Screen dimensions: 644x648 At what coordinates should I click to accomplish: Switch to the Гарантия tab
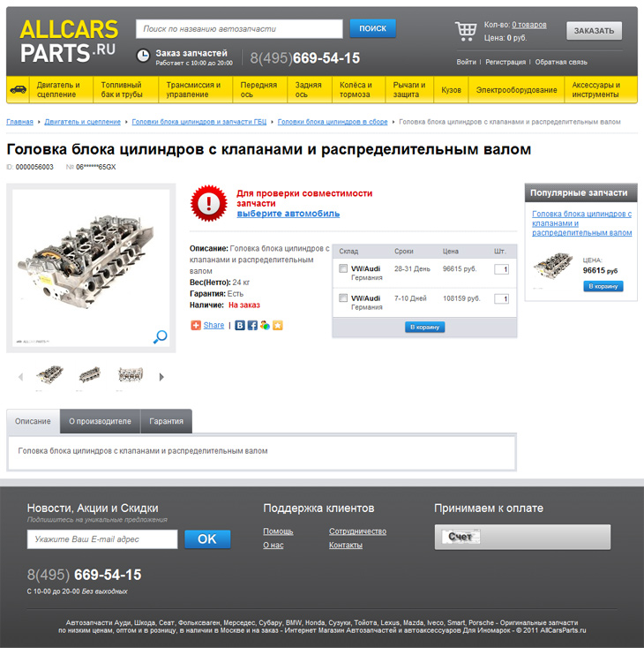166,421
